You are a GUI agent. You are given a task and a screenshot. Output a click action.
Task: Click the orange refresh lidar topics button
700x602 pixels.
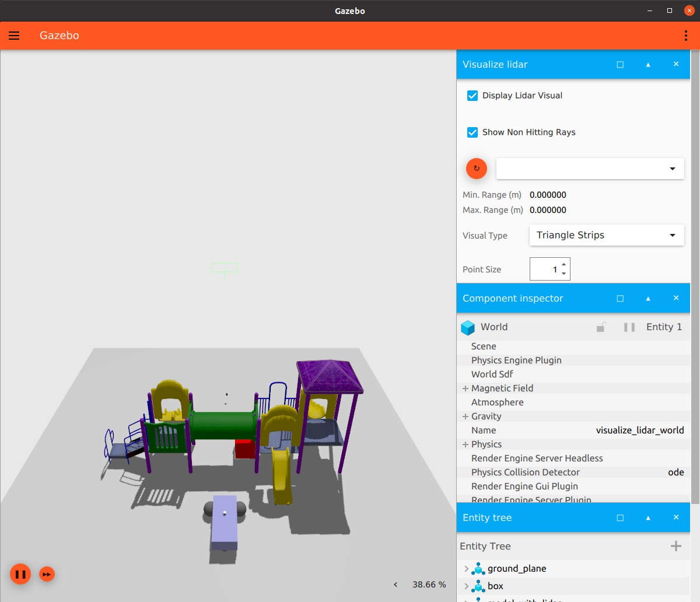click(x=476, y=169)
